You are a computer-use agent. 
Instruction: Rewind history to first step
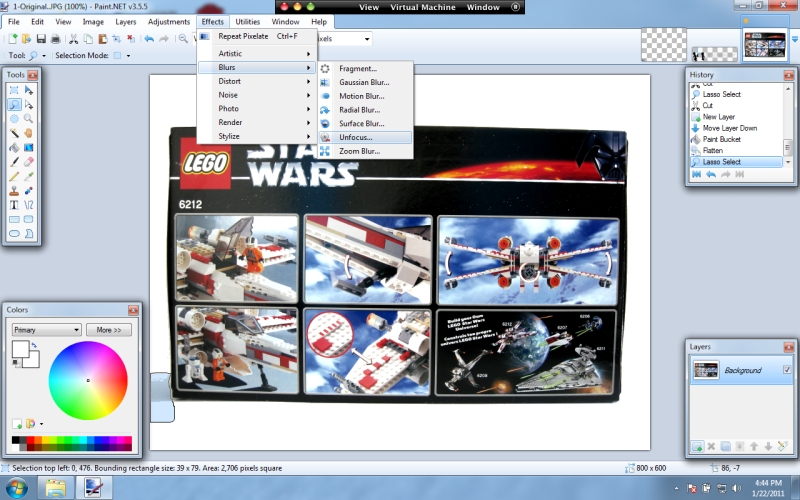[696, 174]
